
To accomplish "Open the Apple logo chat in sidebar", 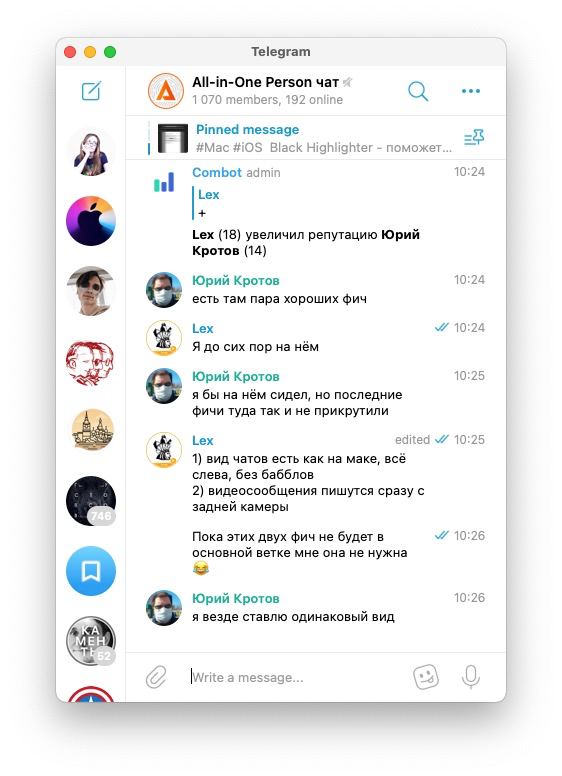I will click(x=91, y=221).
